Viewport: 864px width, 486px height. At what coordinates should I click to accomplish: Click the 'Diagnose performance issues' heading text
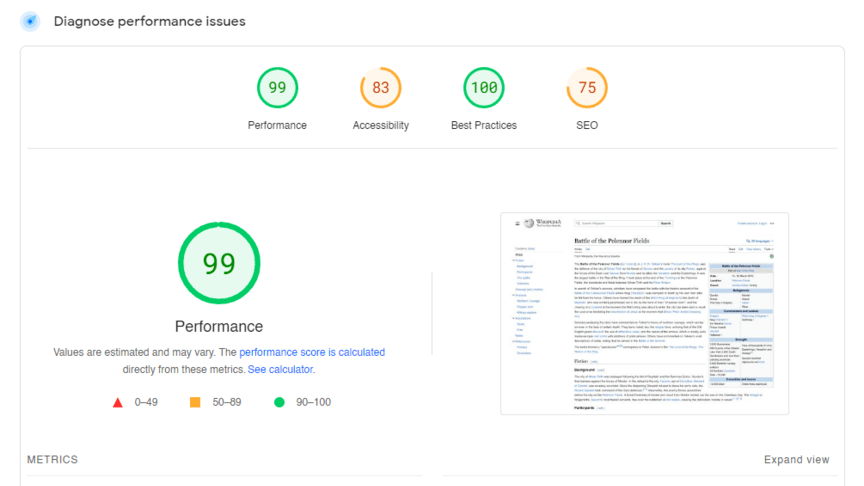click(149, 21)
